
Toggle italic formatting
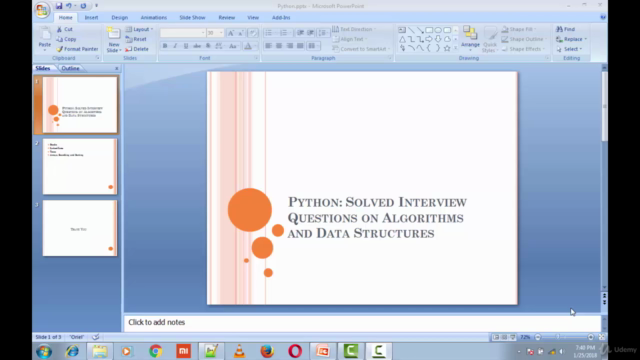click(176, 46)
